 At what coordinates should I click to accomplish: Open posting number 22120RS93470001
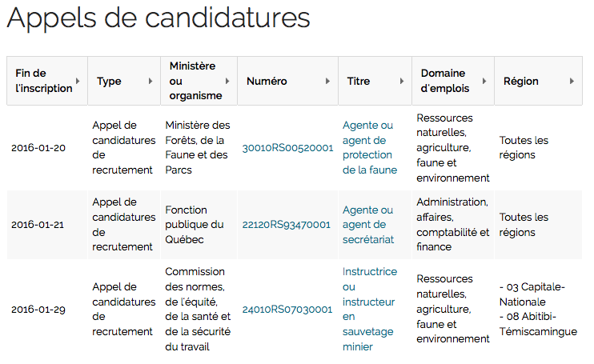(x=287, y=225)
